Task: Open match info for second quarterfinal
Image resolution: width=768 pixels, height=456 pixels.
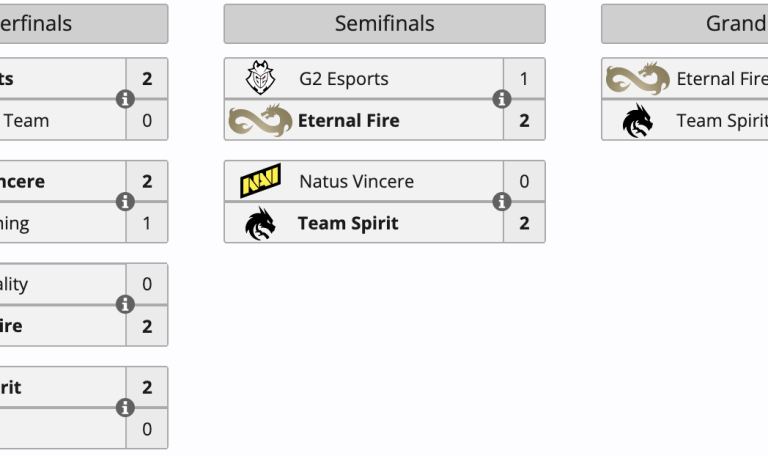Action: 125,202
